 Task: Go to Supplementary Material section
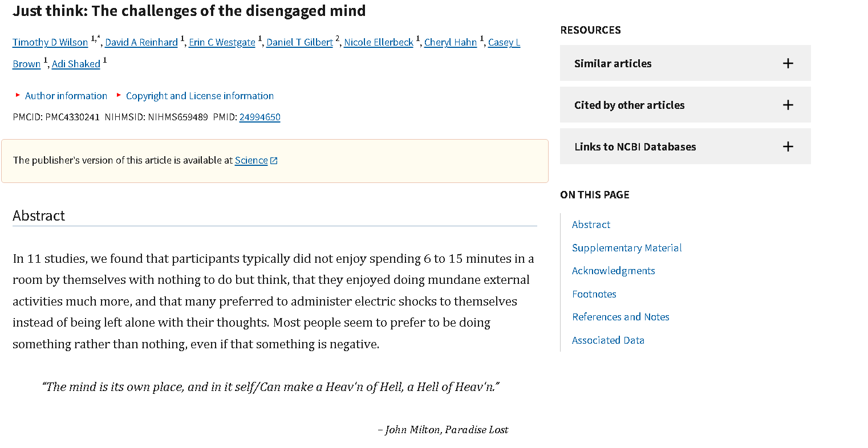point(627,248)
